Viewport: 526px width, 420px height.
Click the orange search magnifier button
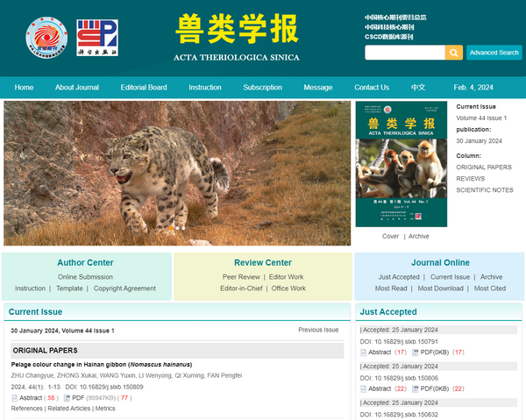454,53
